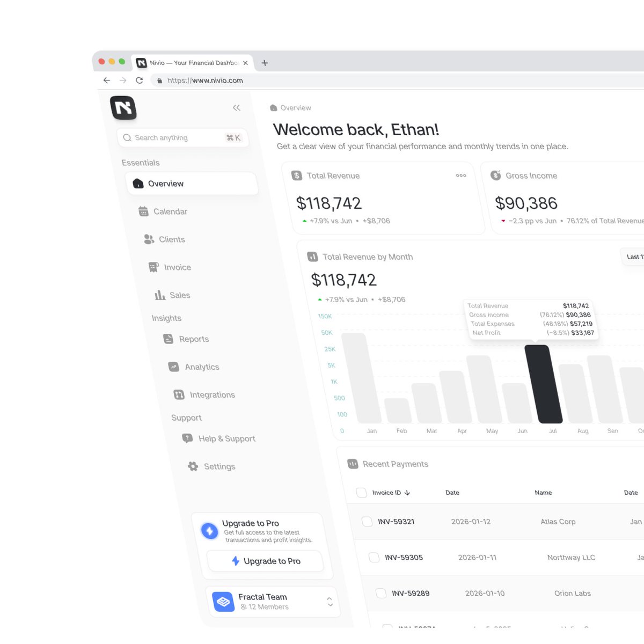The height and width of the screenshot is (644, 644).
Task: Select the Nivio Financial Dashboard tab
Action: (x=192, y=63)
